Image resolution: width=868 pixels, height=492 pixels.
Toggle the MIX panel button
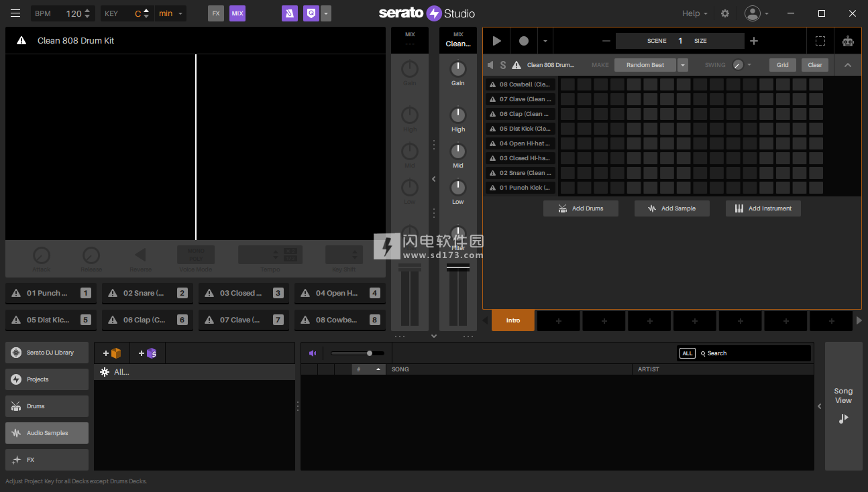pos(237,13)
